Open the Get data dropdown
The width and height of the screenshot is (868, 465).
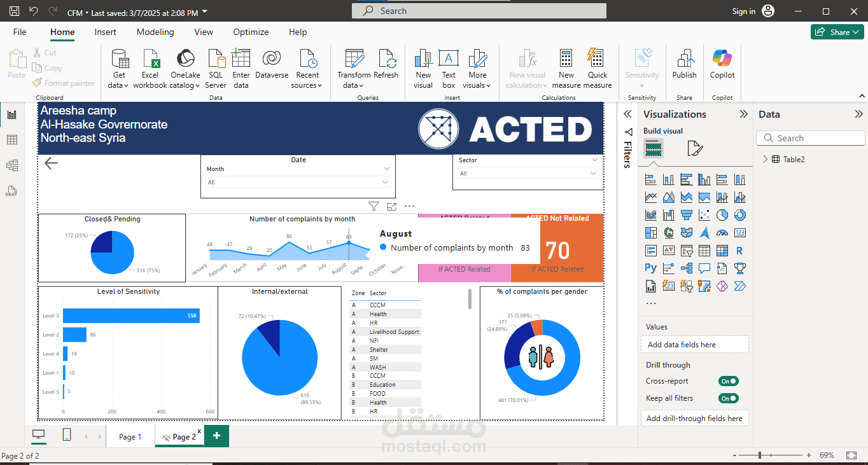tap(118, 69)
